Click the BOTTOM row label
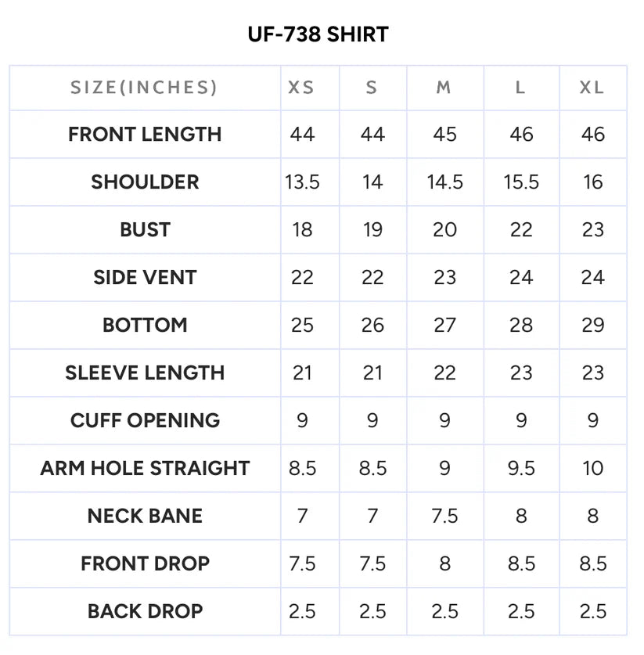 tap(145, 325)
